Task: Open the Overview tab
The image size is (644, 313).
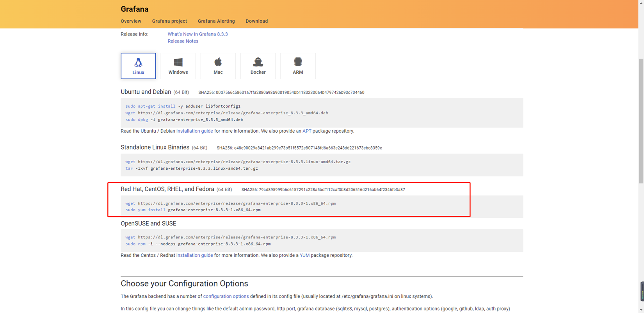Action: pos(131,21)
